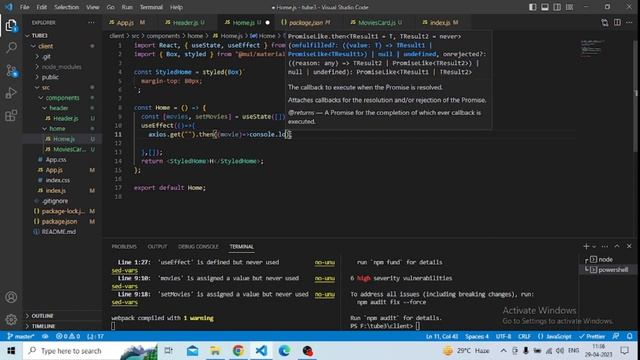Open the Extensions view icon
Image resolution: width=640 pixels, height=360 pixels.
click(11, 116)
